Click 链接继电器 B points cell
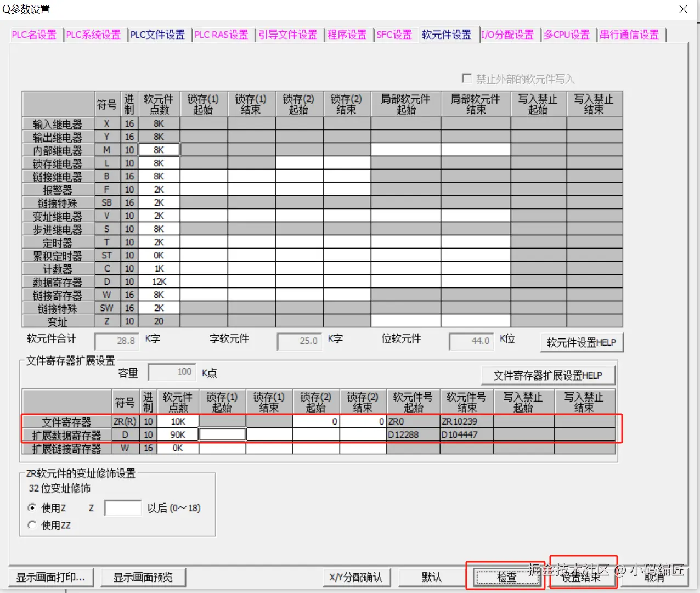Viewport: 700px width, 593px height. click(159, 176)
